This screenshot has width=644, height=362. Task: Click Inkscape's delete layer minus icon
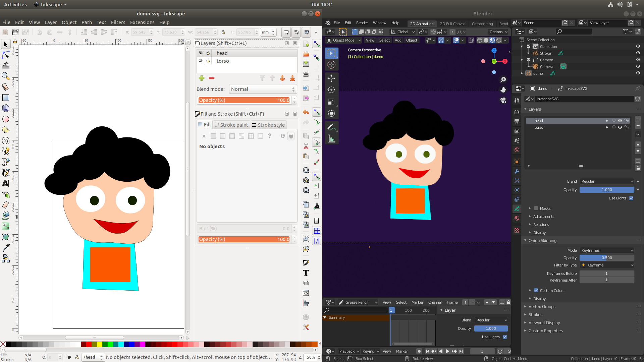coord(212,78)
